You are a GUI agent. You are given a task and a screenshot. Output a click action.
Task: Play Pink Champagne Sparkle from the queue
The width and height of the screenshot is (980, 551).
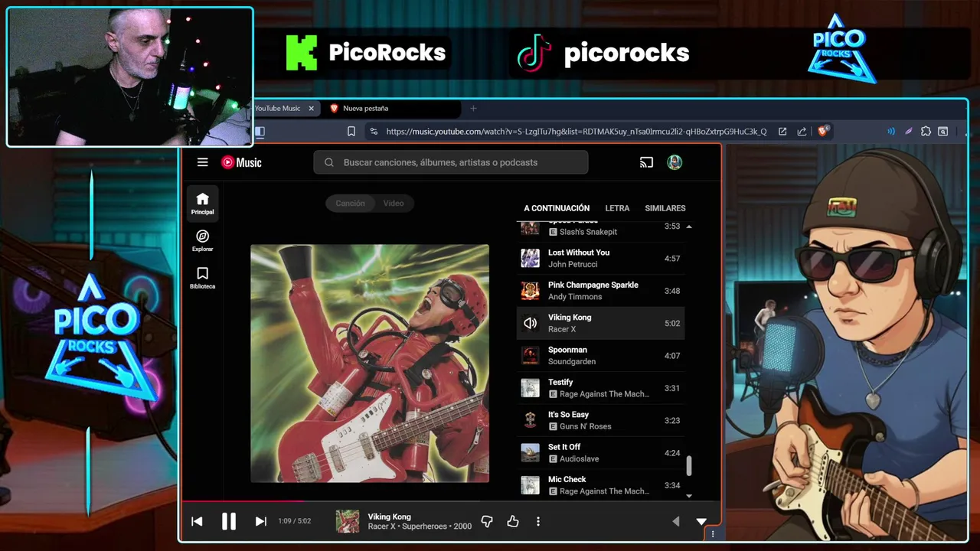pyautogui.click(x=600, y=291)
